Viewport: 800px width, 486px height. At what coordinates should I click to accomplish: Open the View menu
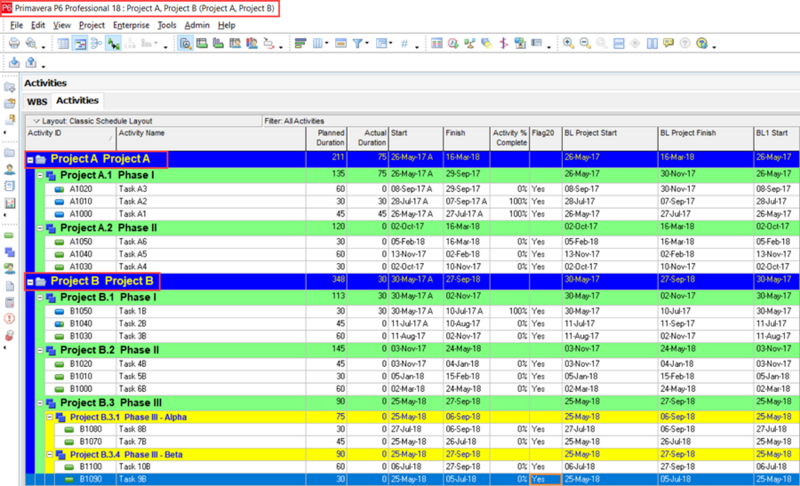[x=62, y=25]
